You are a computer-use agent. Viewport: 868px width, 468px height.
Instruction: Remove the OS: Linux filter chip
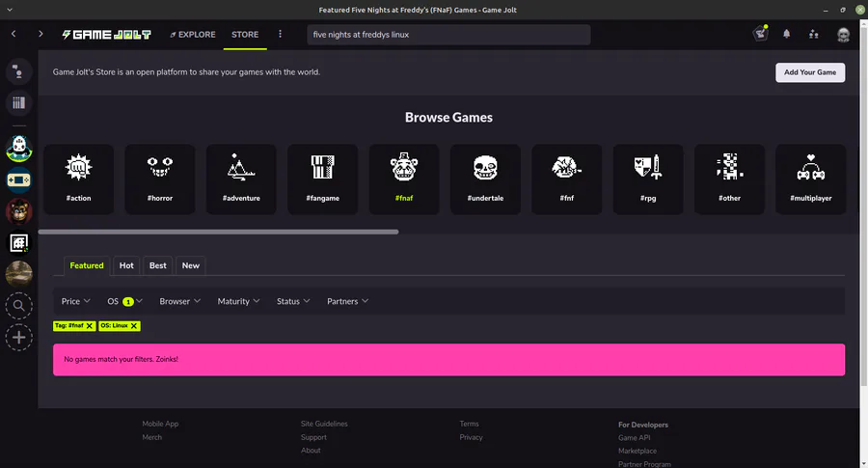pyautogui.click(x=134, y=325)
